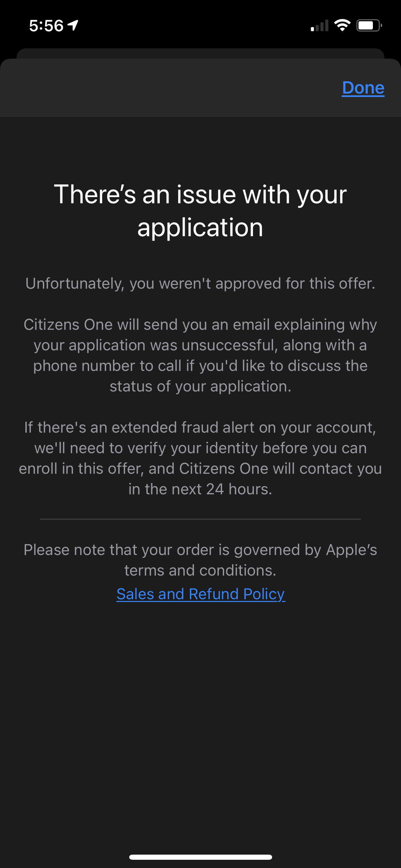Tap the Wi-Fi status icon

click(342, 25)
